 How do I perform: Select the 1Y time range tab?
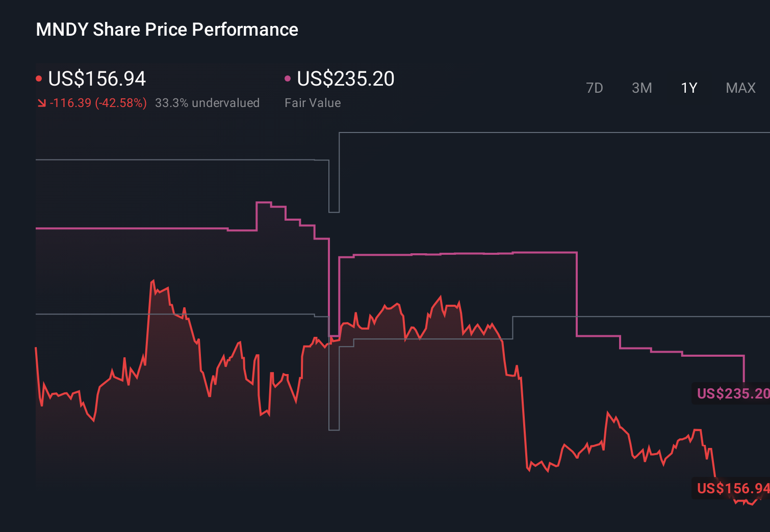(x=688, y=88)
